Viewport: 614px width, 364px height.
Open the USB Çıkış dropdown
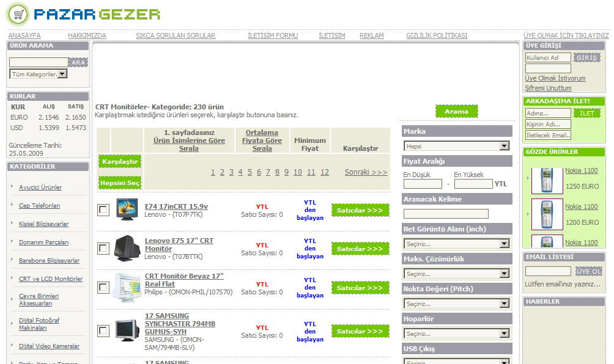tap(456, 362)
